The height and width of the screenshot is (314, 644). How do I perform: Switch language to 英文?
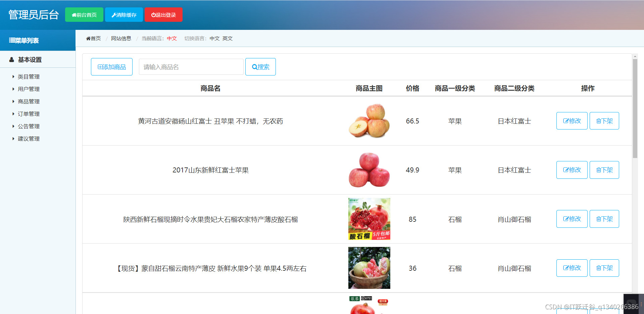point(228,39)
